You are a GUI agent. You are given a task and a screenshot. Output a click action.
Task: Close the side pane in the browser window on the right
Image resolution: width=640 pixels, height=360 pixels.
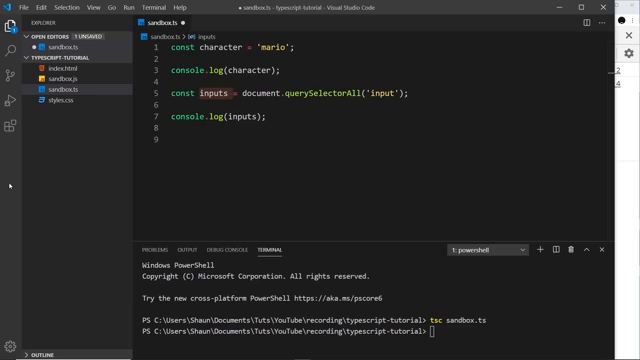point(629,36)
